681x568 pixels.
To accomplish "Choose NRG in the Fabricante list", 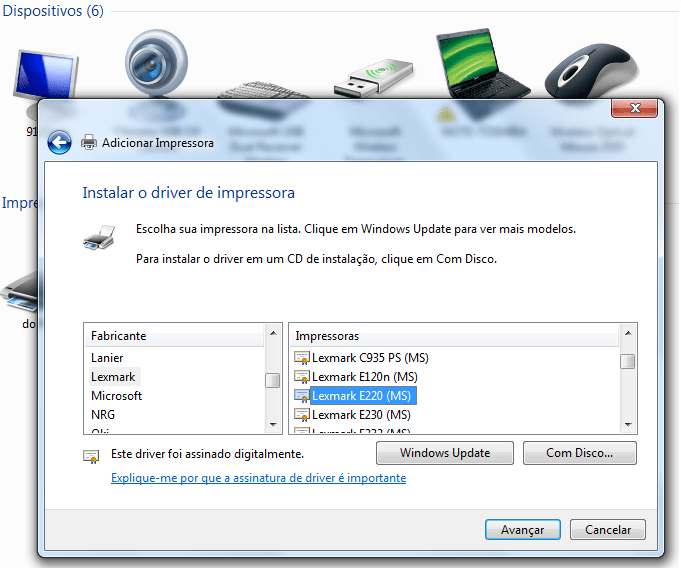I will pyautogui.click(x=103, y=415).
